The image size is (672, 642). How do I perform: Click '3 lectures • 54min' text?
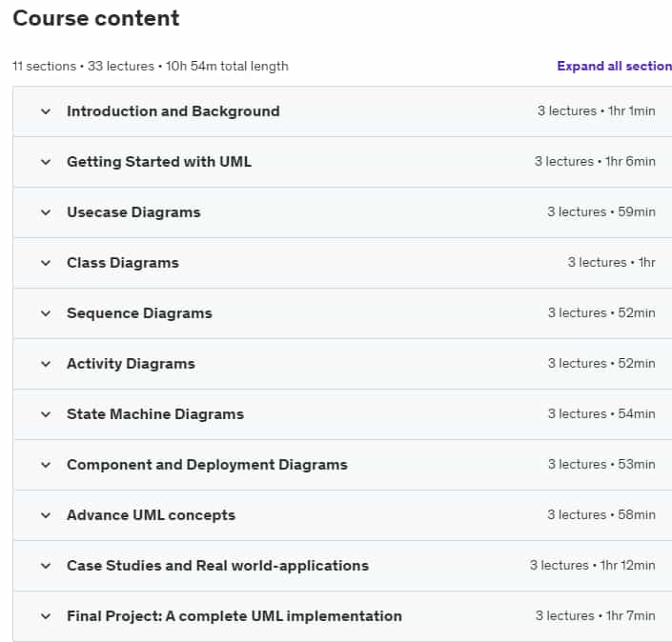(601, 413)
